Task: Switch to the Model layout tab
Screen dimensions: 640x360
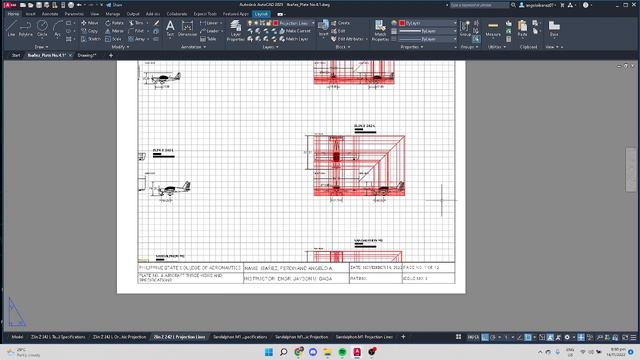Action: (17, 337)
